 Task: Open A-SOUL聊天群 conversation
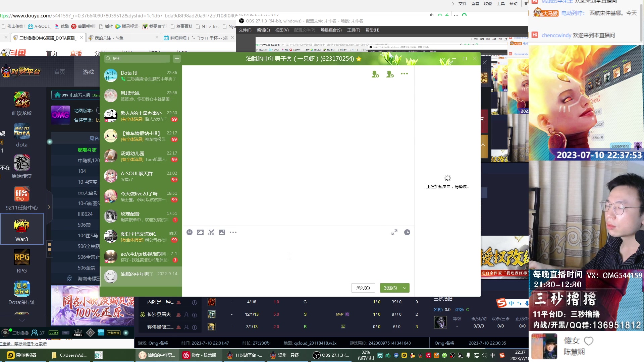pyautogui.click(x=141, y=176)
